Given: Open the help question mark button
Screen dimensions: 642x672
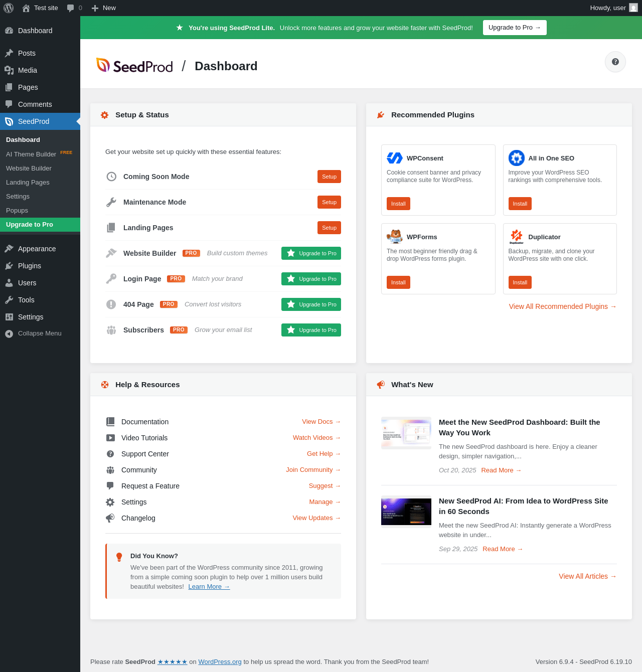Looking at the screenshot, I should tap(615, 62).
